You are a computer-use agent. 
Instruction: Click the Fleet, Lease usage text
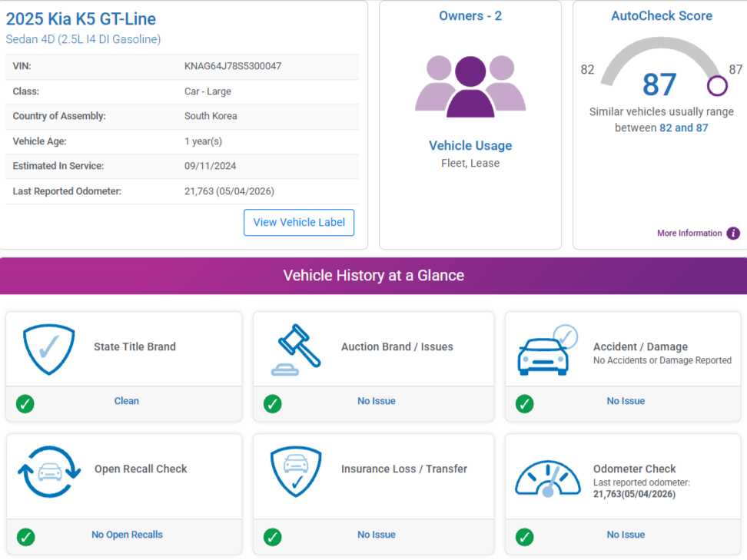pyautogui.click(x=470, y=163)
